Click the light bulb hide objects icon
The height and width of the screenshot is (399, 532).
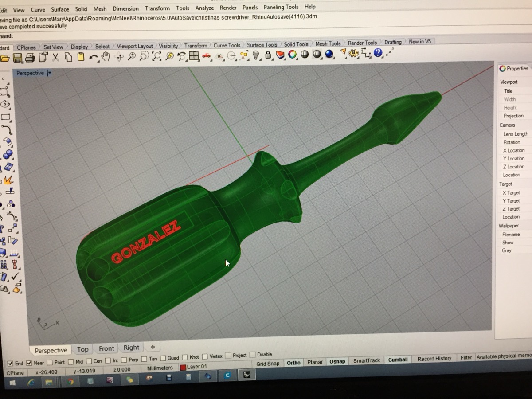256,55
